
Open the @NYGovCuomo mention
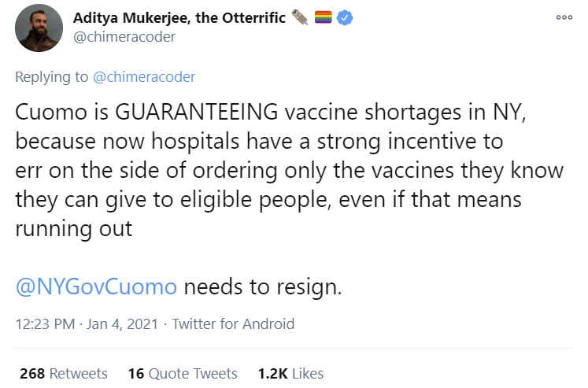[x=96, y=286]
